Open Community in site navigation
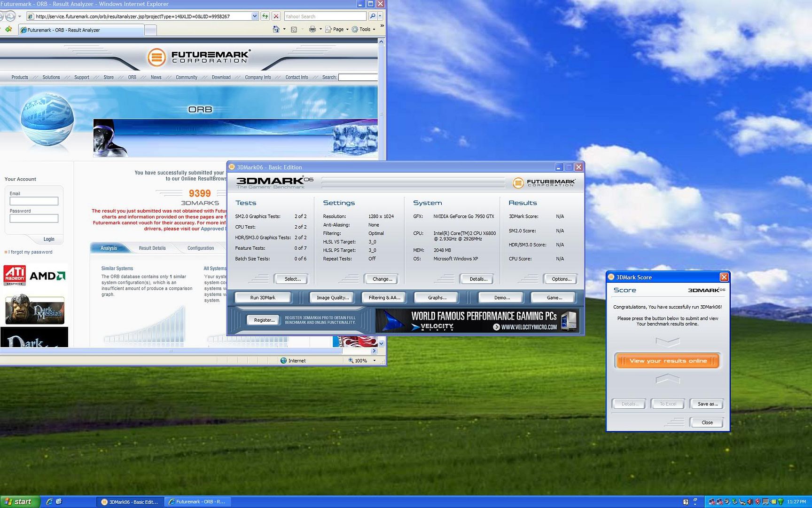The height and width of the screenshot is (508, 812). click(187, 77)
